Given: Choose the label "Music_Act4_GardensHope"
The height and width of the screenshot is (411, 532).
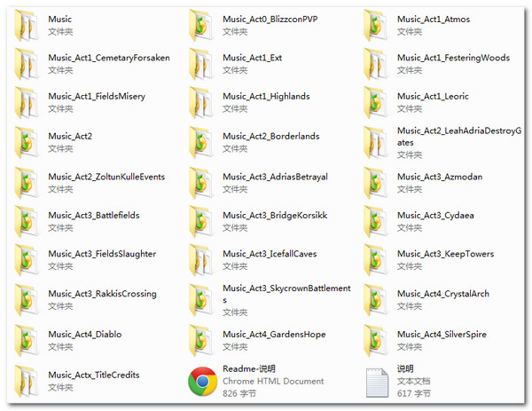Looking at the screenshot, I should [274, 335].
